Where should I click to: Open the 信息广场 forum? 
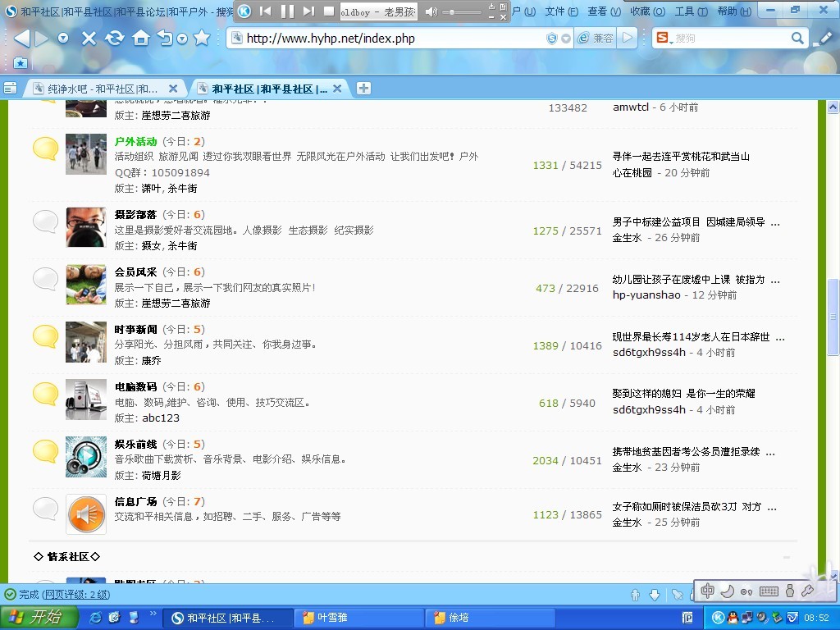pos(135,501)
